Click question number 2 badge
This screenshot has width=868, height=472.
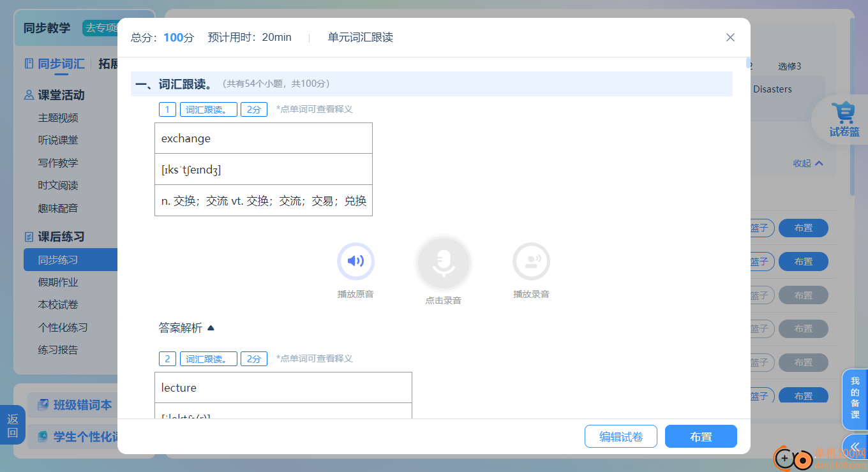pos(167,359)
